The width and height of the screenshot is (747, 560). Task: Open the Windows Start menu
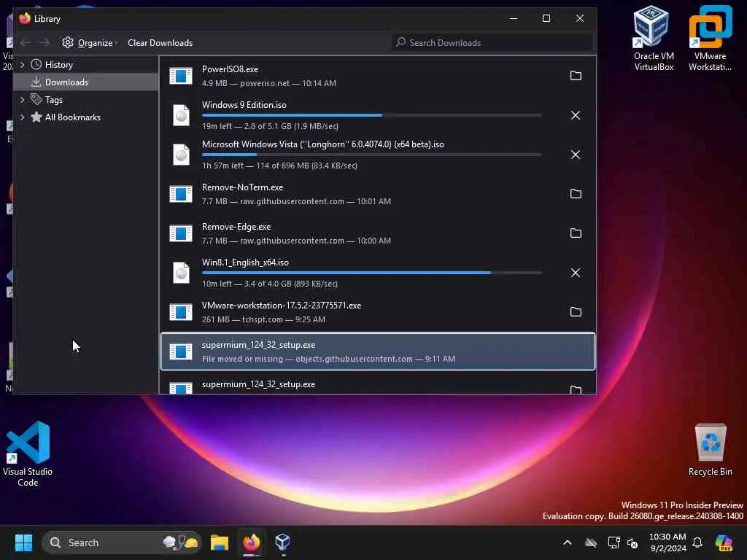point(23,542)
